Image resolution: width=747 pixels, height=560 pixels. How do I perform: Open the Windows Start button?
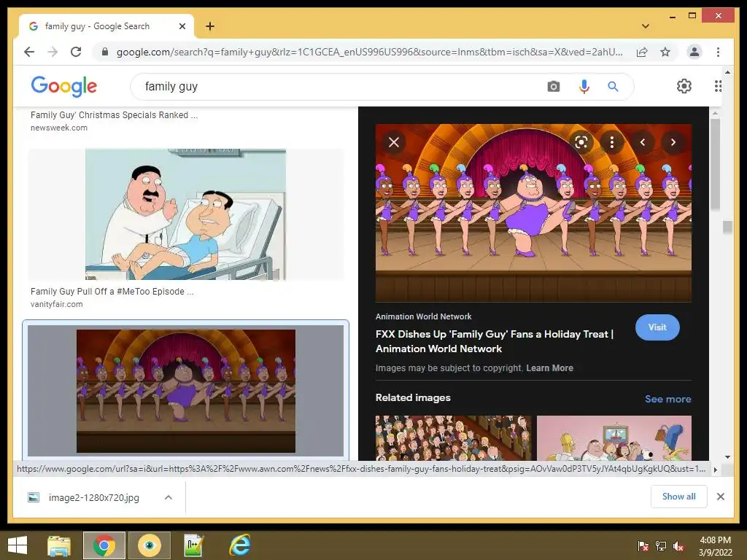click(18, 545)
